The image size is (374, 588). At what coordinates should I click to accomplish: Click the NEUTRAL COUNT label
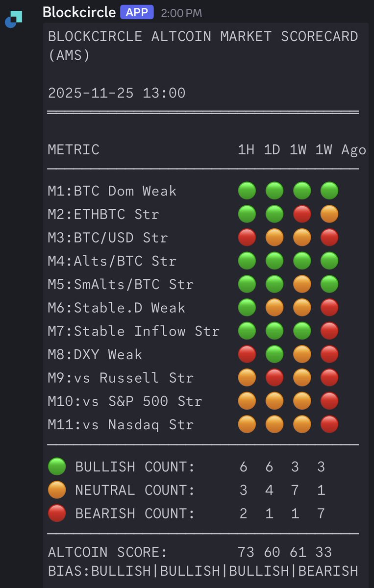click(x=135, y=490)
